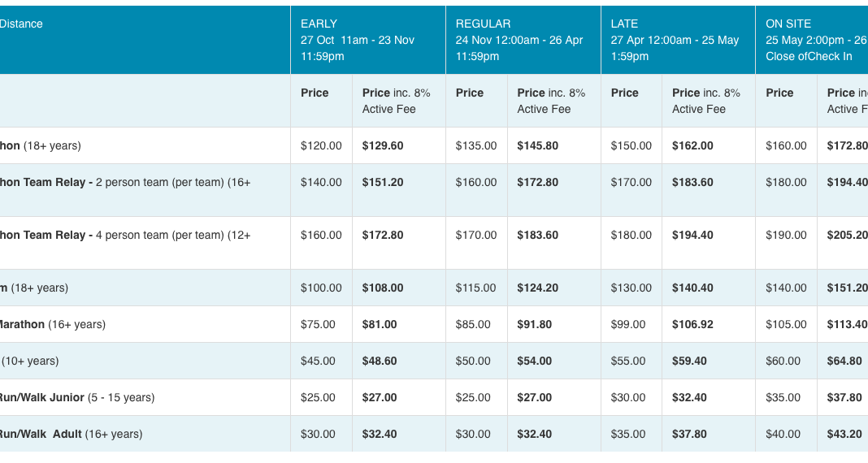Screen dimensions: 868x463
Task: Select the $37.80 late adult price
Action: coord(689,435)
